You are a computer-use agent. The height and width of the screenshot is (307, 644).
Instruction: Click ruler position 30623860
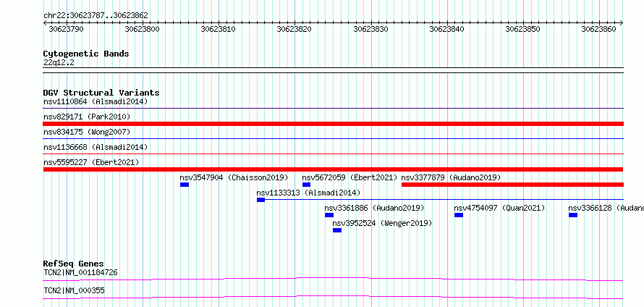[600, 29]
